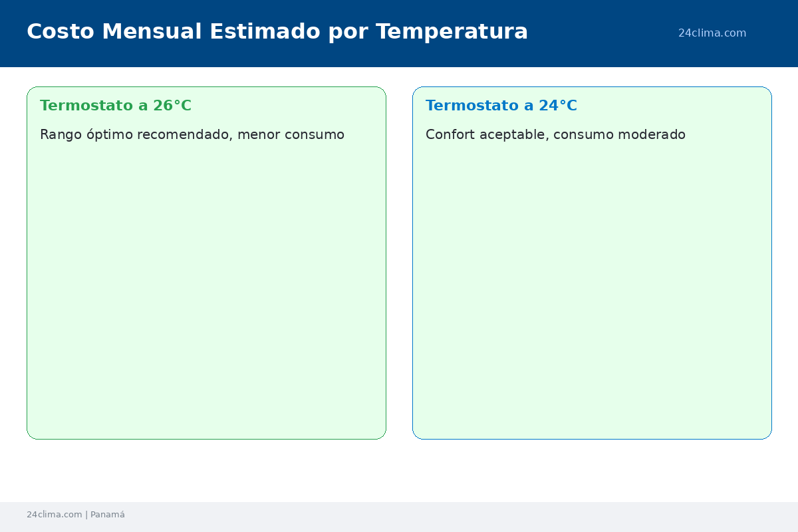Image resolution: width=798 pixels, height=532 pixels.
Task: Click the word "Mensual" in the title
Action: [x=152, y=31]
